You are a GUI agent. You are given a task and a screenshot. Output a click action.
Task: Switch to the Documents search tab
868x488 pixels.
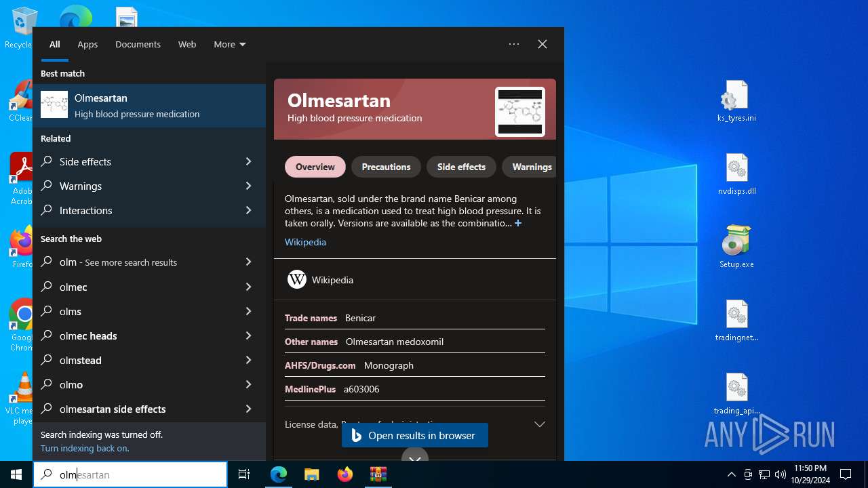pyautogui.click(x=138, y=44)
